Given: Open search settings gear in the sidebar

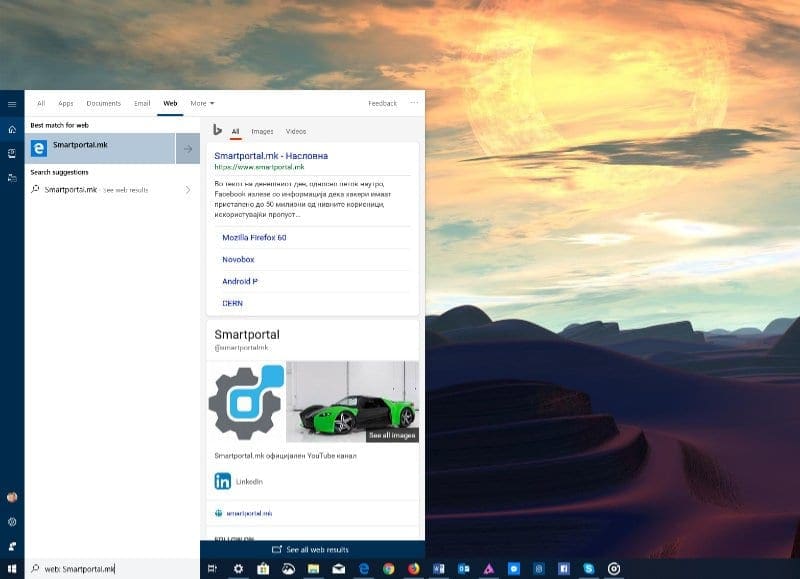Looking at the screenshot, I should click(x=12, y=522).
